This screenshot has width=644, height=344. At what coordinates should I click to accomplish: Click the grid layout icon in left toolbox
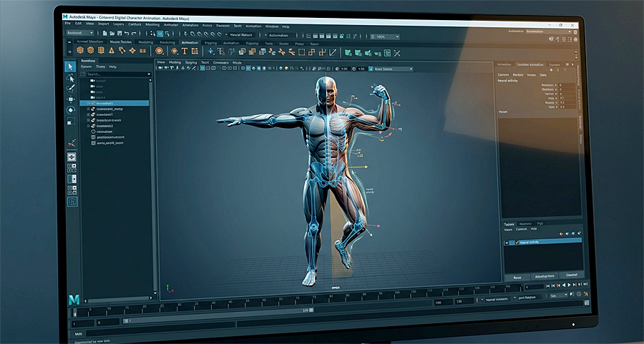[72, 202]
